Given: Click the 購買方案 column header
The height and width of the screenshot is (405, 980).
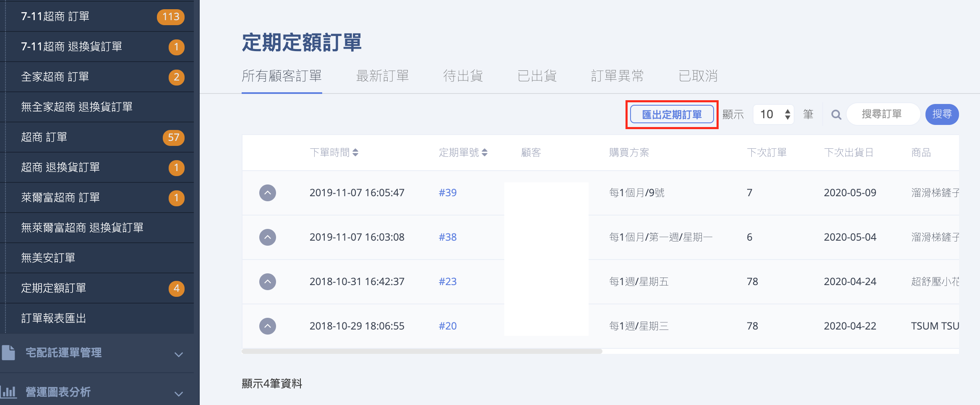Looking at the screenshot, I should coord(629,153).
